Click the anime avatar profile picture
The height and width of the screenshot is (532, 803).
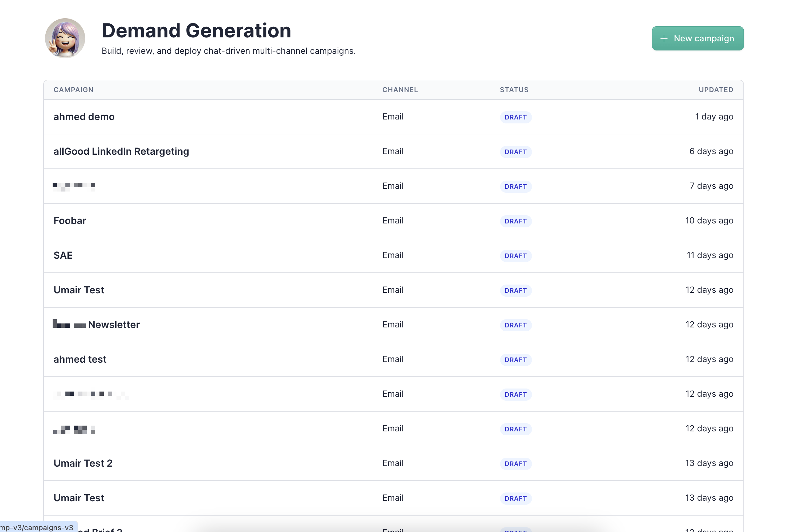tap(65, 38)
